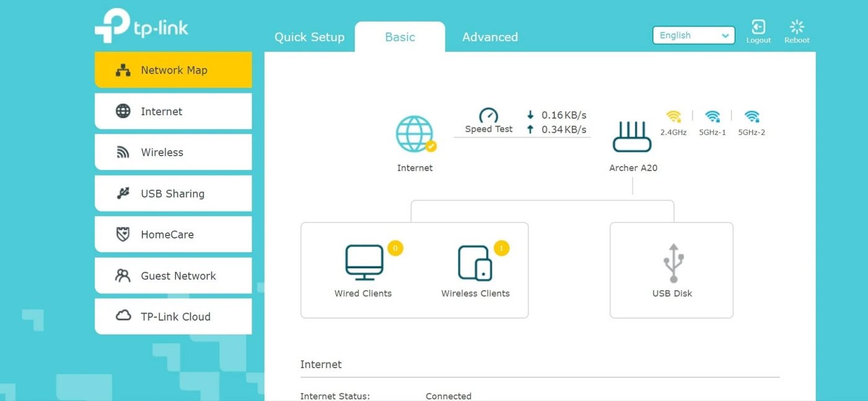
Task: Click the Reboot spinner icon
Action: coord(797,27)
